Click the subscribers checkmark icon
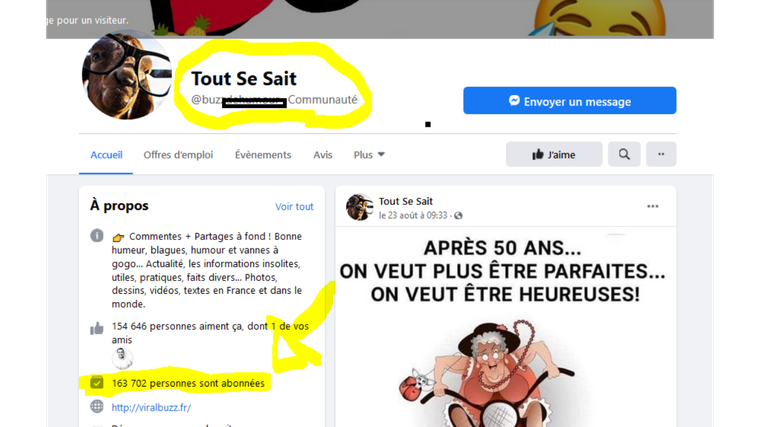Screen dimensions: 760x427 click(x=97, y=383)
